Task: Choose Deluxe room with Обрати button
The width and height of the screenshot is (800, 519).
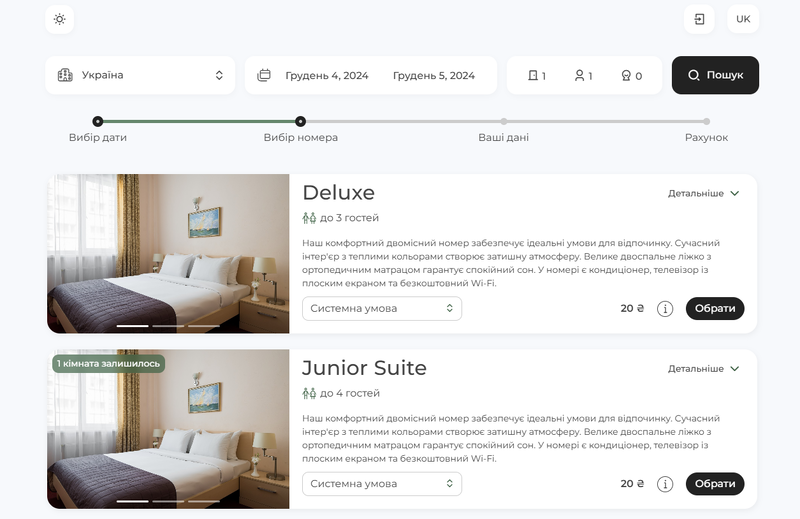Action: (x=715, y=309)
